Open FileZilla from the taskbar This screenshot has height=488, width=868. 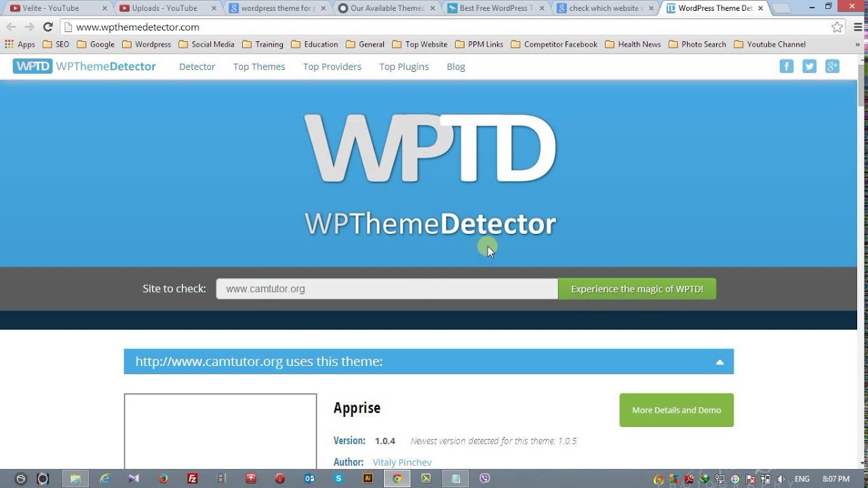click(192, 479)
